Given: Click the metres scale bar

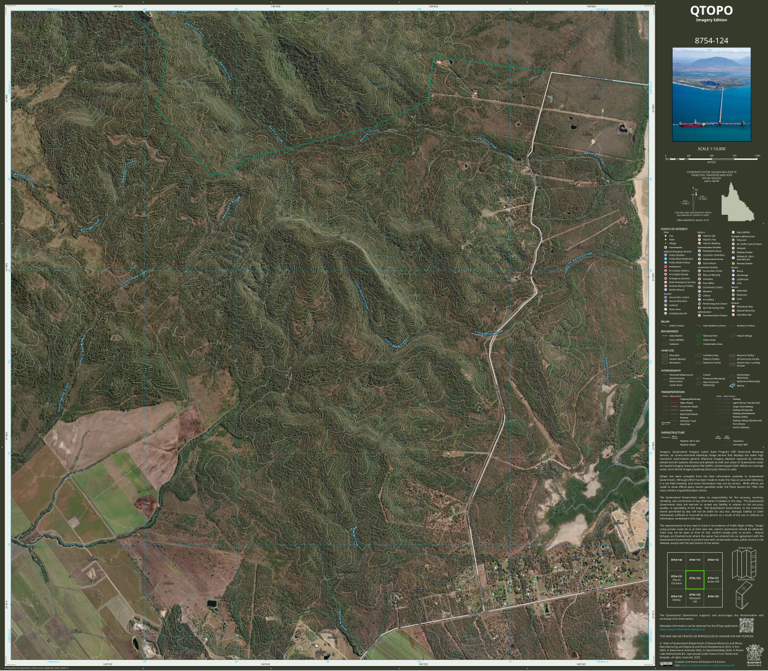Looking at the screenshot, I should tap(713, 158).
